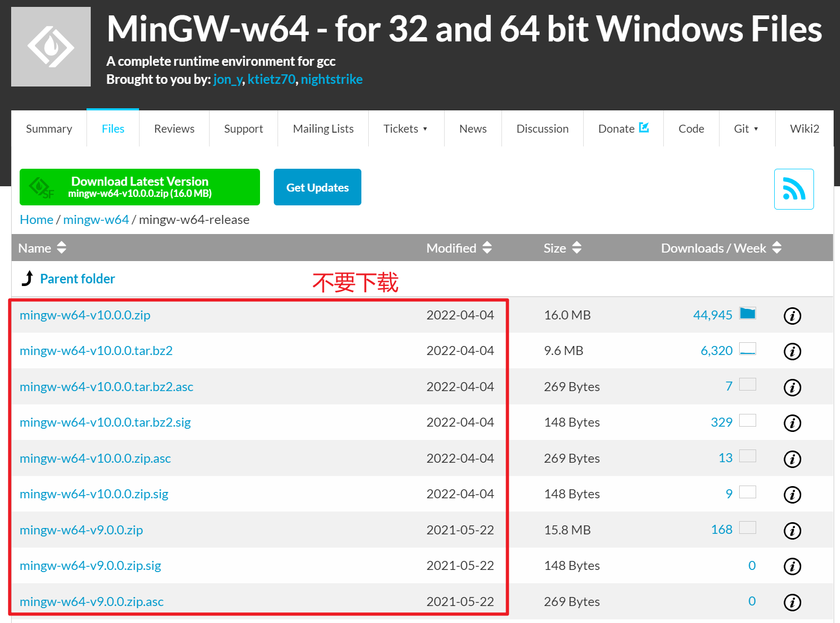The width and height of the screenshot is (840, 623).
Task: Click the 329 downloads count
Action: point(722,422)
